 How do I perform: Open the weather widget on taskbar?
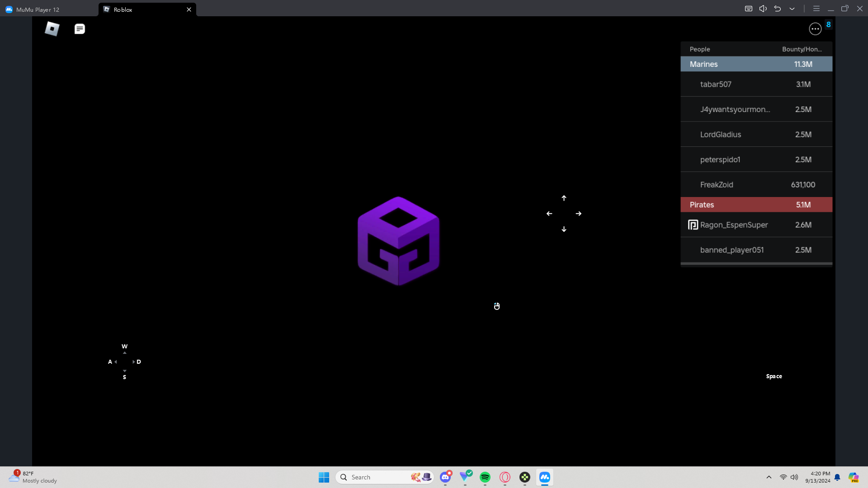coord(33,477)
